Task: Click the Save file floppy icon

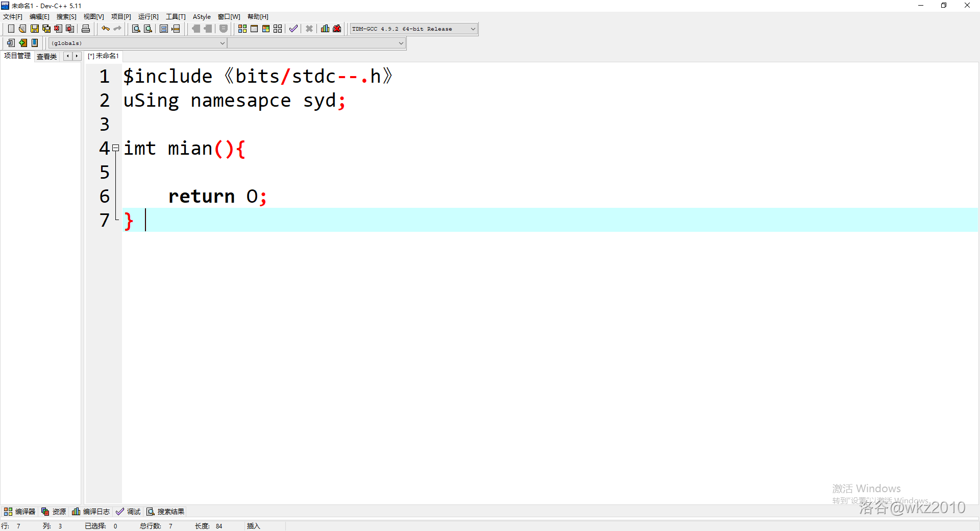Action: tap(34, 29)
